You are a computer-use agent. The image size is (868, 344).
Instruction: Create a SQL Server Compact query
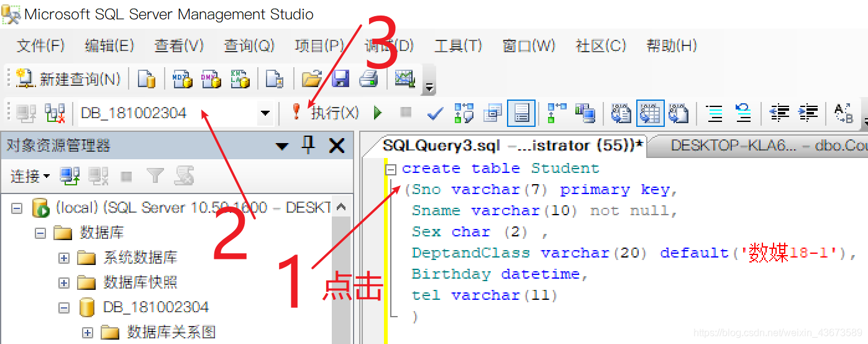coord(275,79)
